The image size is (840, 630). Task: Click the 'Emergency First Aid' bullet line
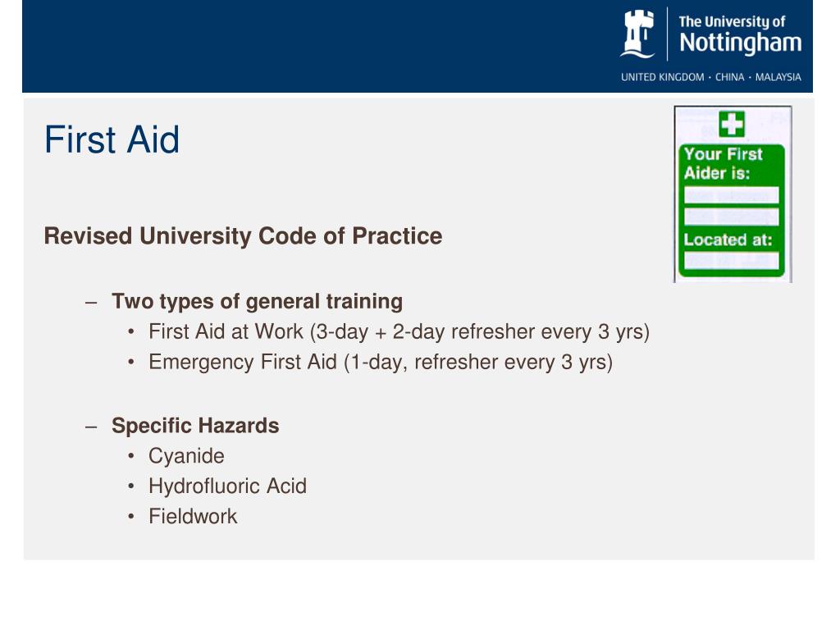(x=381, y=363)
